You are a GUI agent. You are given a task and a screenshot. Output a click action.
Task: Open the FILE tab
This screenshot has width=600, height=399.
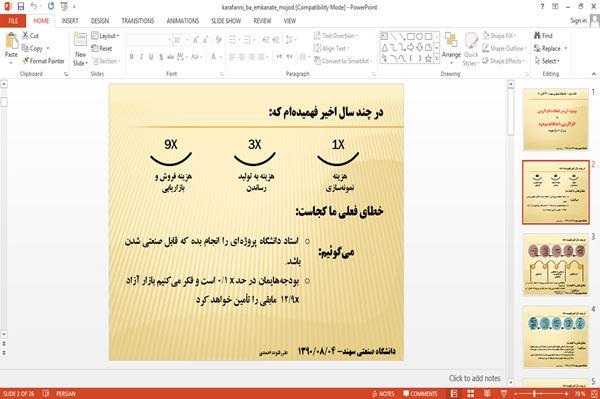pos(13,21)
